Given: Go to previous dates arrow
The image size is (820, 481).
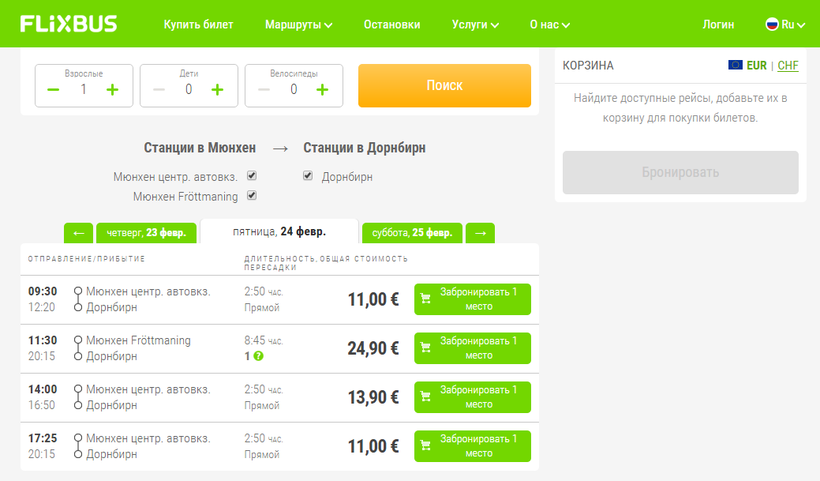Looking at the screenshot, I should pos(78,233).
